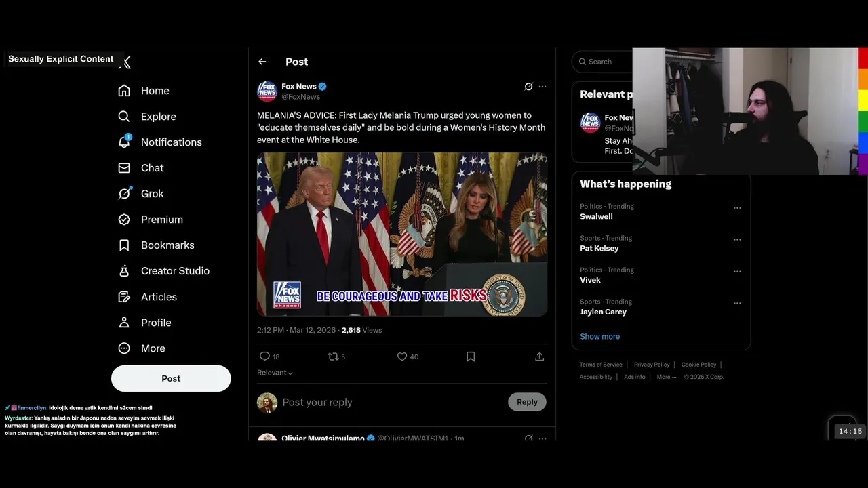Click the reply bubble icon with 18

tap(265, 357)
